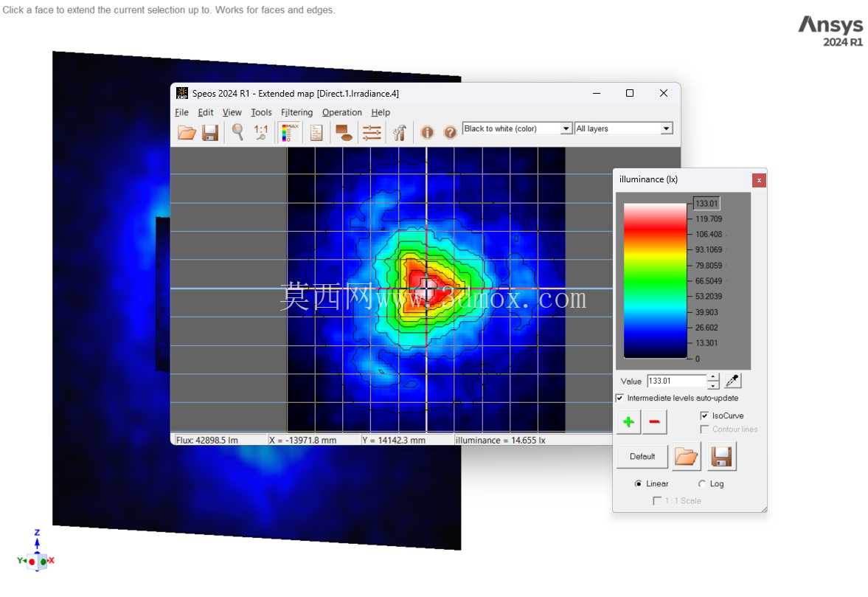868x597 pixels.
Task: Open a map file with the toolbar folder icon
Action: [187, 132]
